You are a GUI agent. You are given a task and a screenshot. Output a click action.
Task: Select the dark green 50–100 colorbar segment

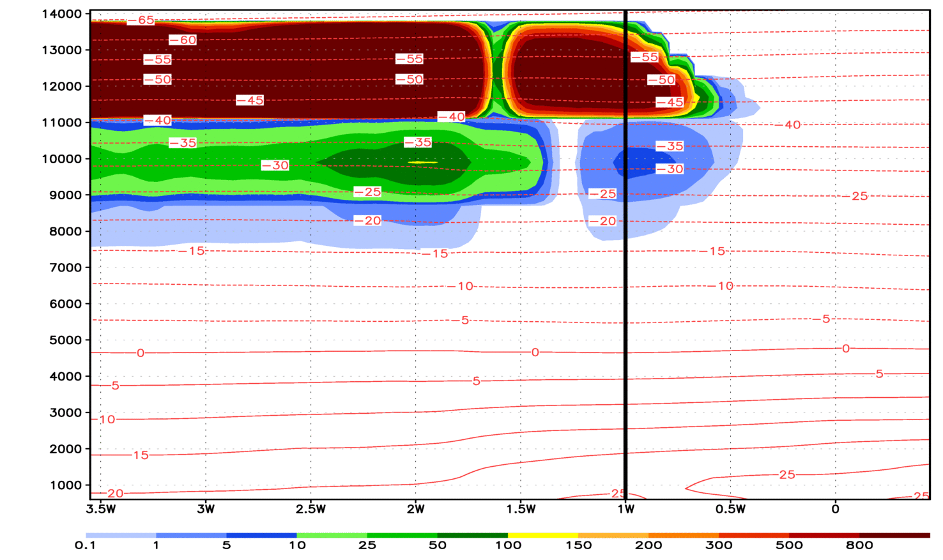coord(472,535)
